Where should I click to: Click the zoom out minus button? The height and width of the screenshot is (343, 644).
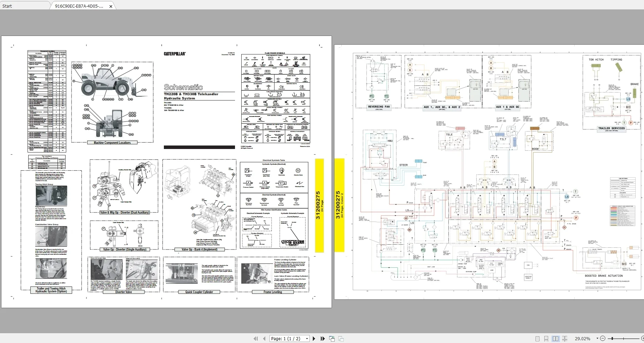click(x=603, y=338)
